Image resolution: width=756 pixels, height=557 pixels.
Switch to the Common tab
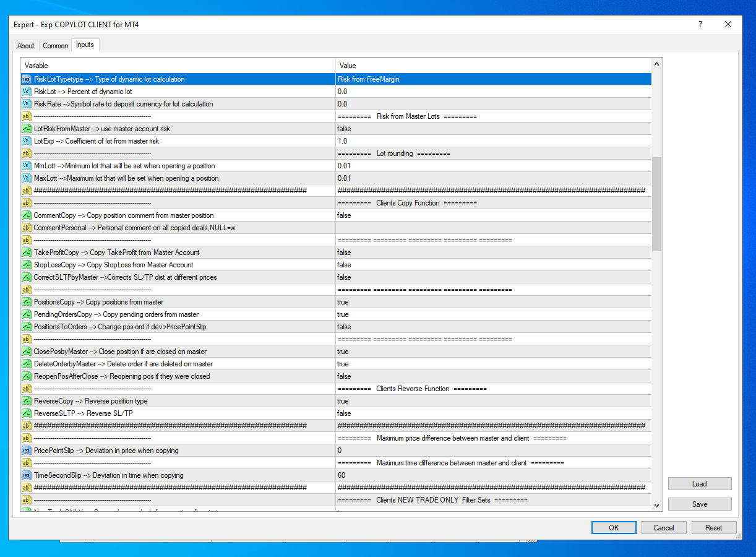point(56,46)
